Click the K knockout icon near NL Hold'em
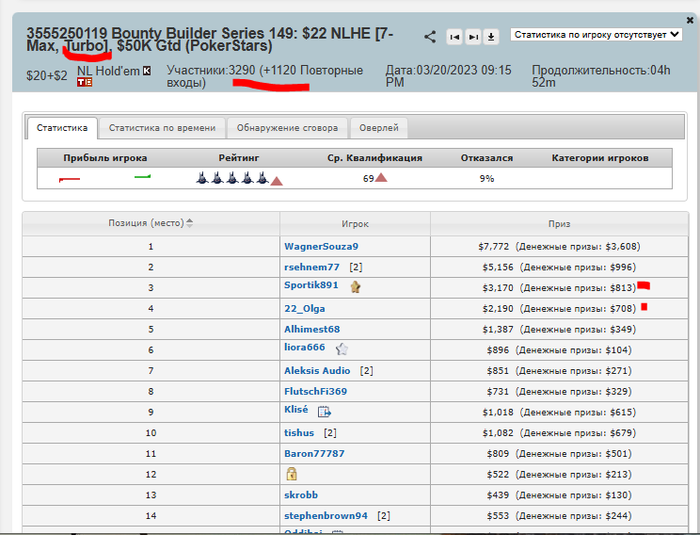 [147, 71]
